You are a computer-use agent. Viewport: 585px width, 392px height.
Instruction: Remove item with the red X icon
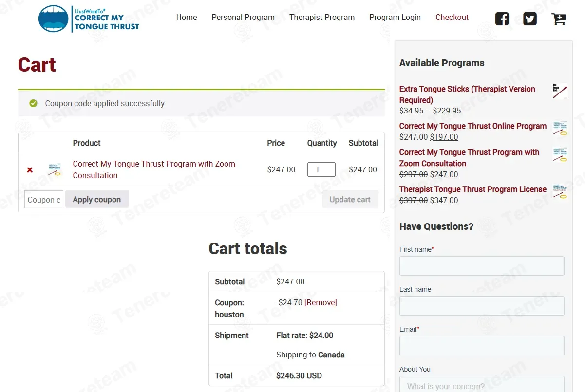coord(30,170)
